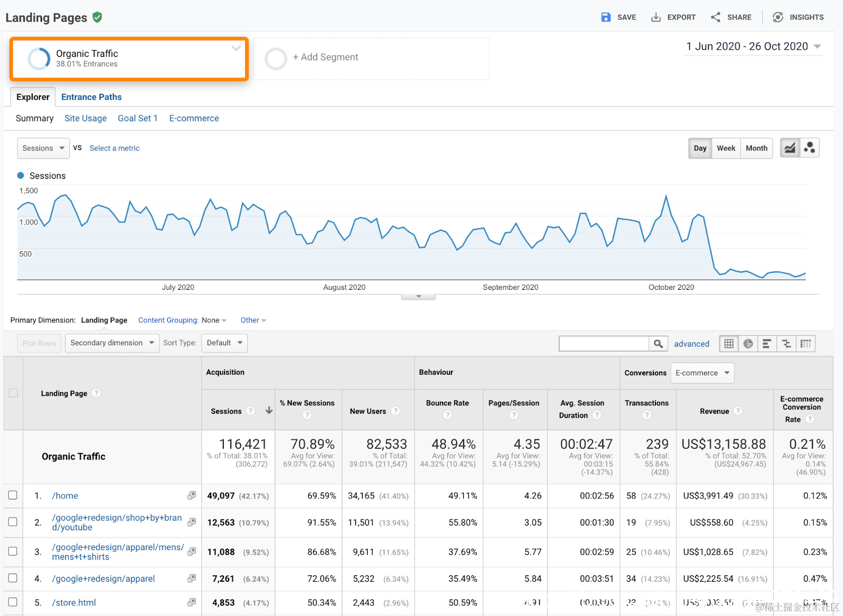Collapse the chart with the bottom expander
Viewport: 843px width, 616px height.
(x=418, y=297)
